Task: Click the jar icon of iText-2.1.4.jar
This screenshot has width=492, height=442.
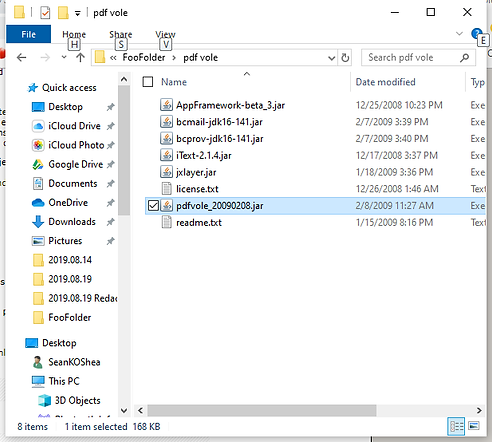Action: [x=166, y=155]
